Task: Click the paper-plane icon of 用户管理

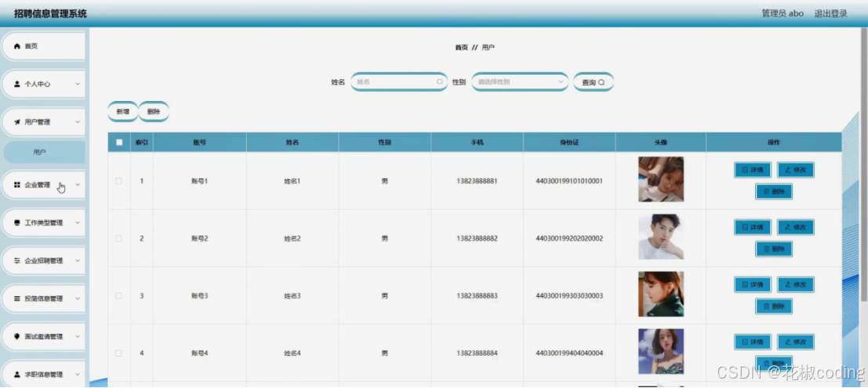Action: click(17, 121)
